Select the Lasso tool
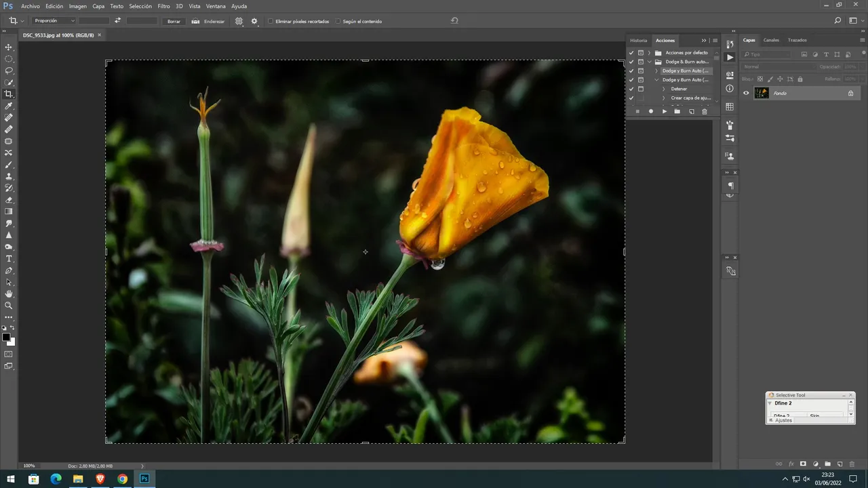868x488 pixels. (x=9, y=70)
